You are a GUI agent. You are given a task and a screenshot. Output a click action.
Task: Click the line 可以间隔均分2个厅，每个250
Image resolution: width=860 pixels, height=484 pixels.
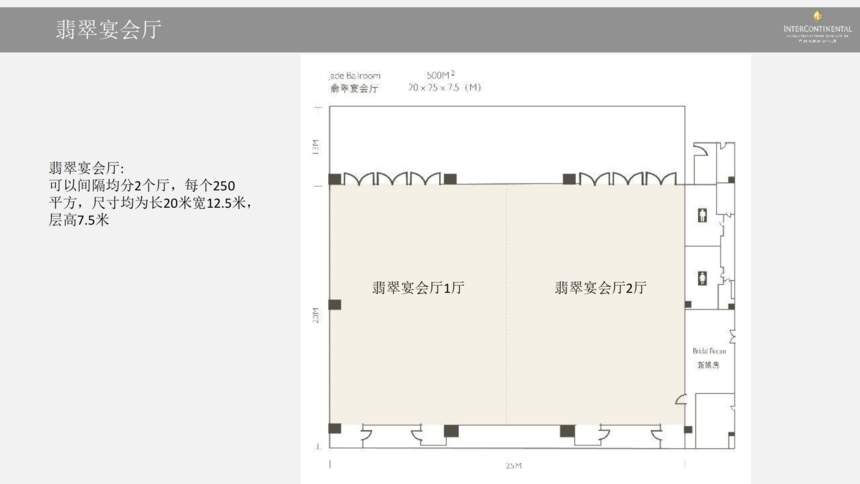click(x=142, y=185)
